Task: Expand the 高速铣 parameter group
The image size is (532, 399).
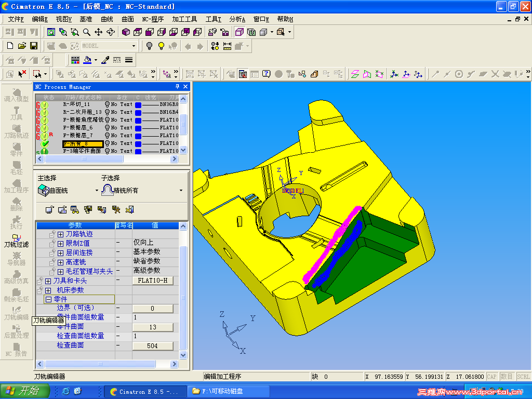Action: [60, 262]
